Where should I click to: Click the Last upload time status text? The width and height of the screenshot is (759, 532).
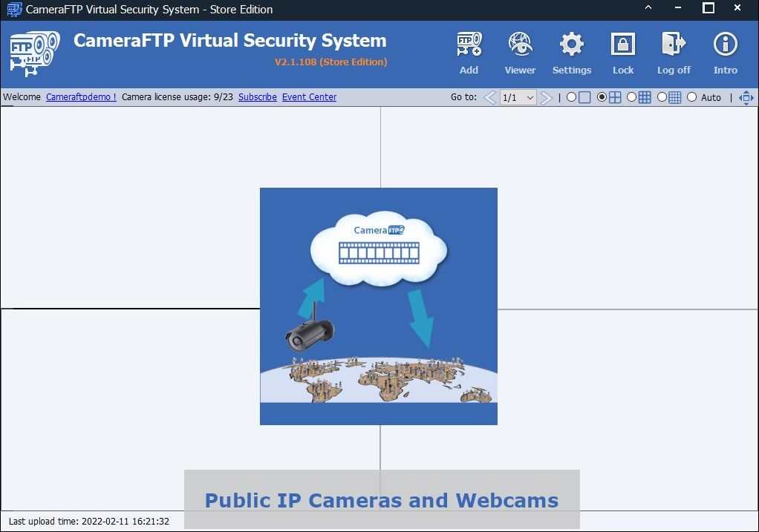pos(89,522)
